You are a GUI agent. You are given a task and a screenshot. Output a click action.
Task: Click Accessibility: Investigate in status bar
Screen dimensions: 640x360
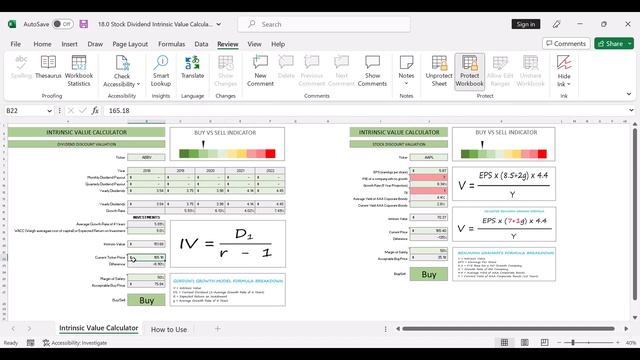pyautogui.click(x=75, y=343)
